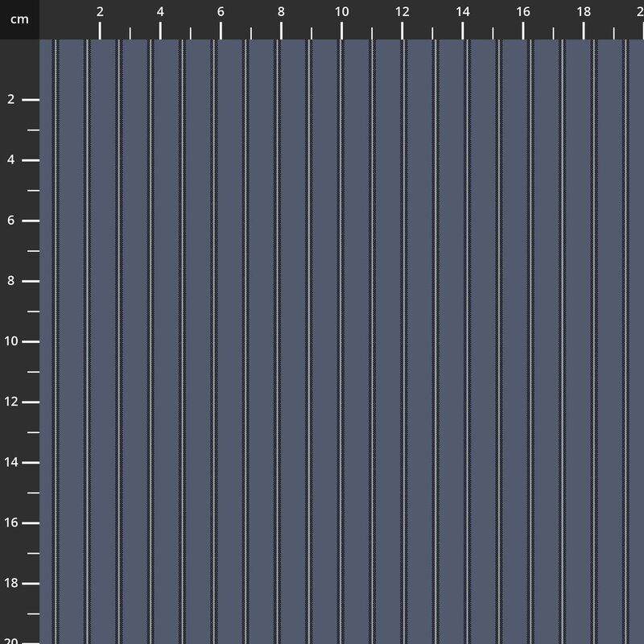The height and width of the screenshot is (644, 644).
Task: Click the 8 mark on the vertical ruler
Action: coord(11,281)
